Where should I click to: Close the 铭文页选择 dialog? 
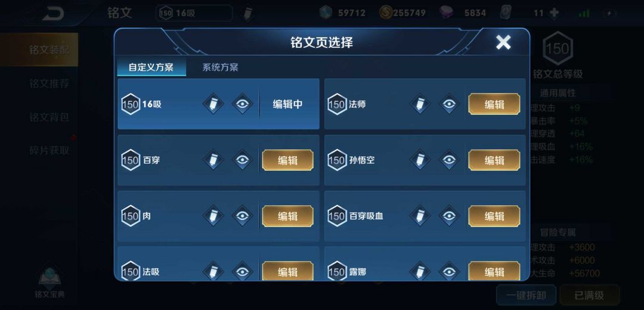(503, 42)
